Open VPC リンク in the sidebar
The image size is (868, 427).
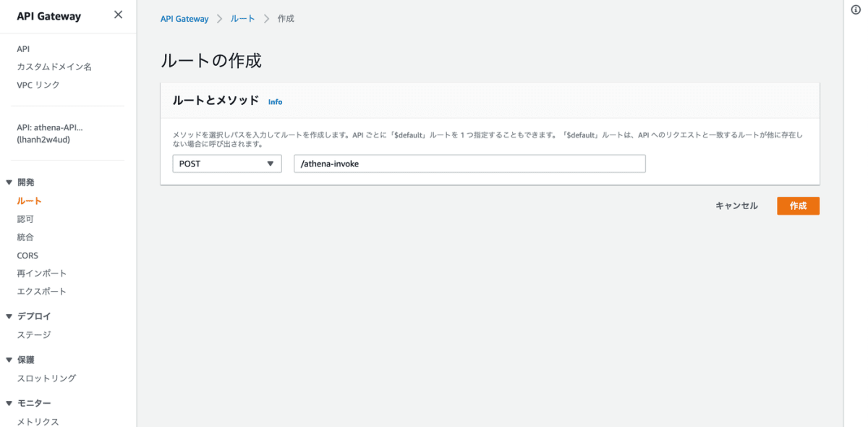pos(38,85)
